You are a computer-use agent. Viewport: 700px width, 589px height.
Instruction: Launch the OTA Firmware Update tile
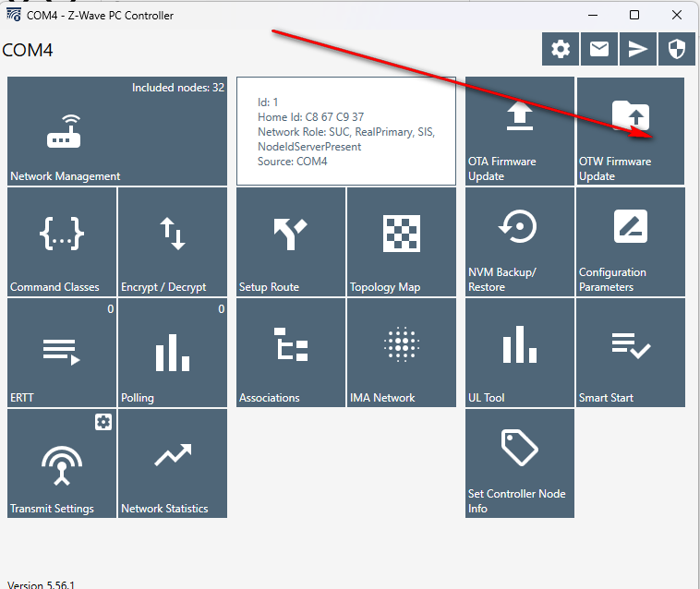click(520, 131)
